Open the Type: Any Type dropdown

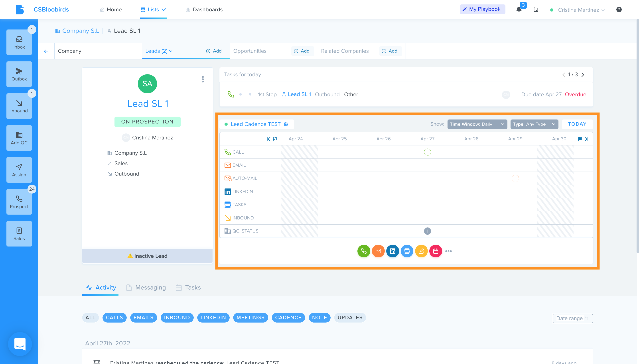coord(534,124)
